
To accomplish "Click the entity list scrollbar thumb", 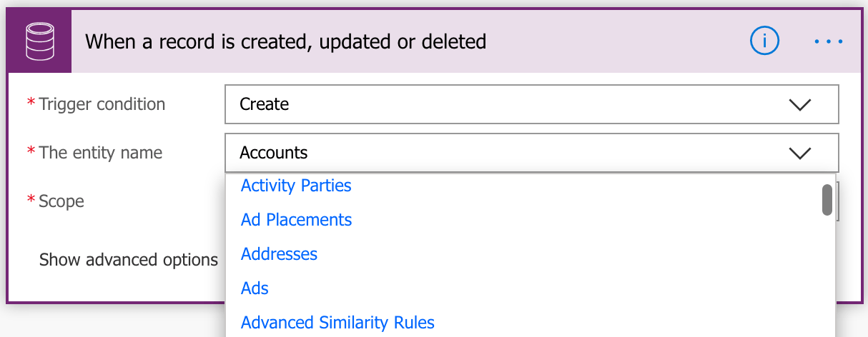I will (x=827, y=200).
